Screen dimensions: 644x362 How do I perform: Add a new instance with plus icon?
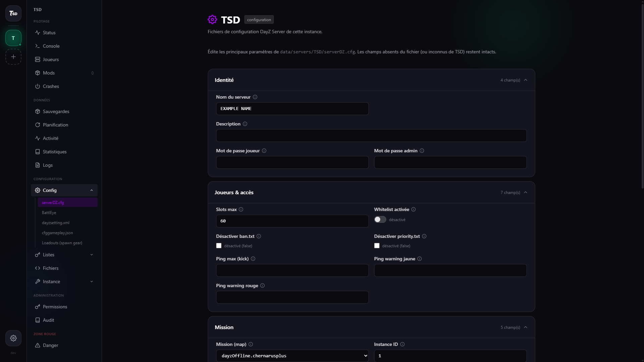tap(13, 57)
